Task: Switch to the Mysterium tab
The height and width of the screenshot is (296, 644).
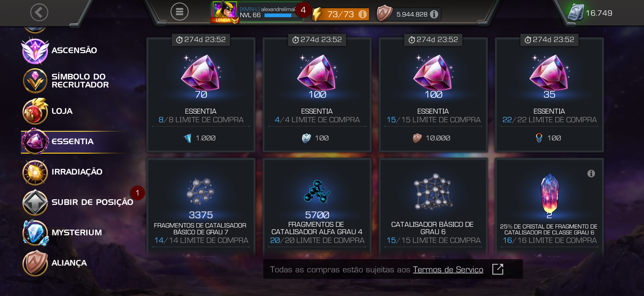Action: point(62,232)
